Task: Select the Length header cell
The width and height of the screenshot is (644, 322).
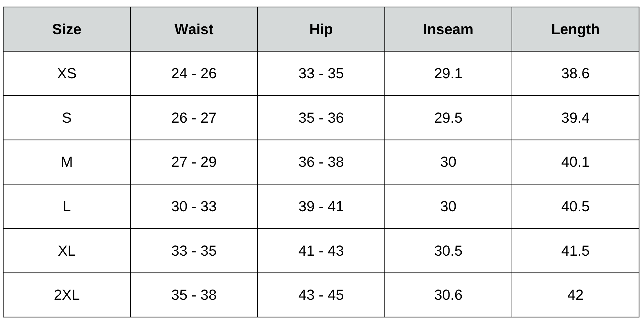Action: (x=575, y=29)
